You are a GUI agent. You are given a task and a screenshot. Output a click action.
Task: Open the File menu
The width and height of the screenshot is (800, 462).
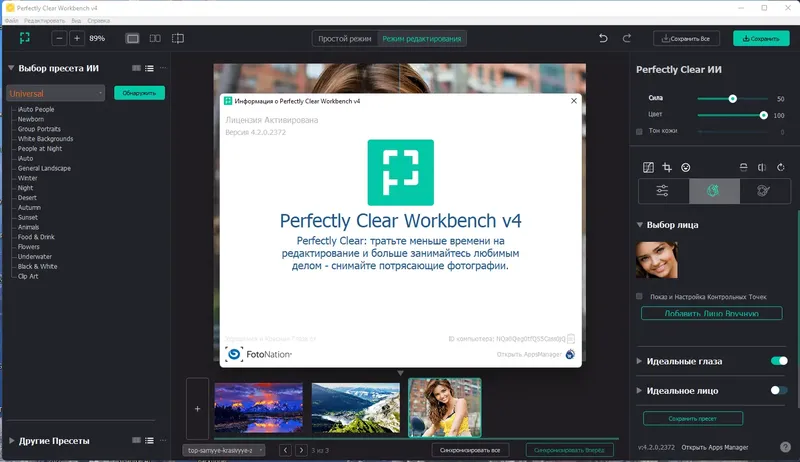11,21
